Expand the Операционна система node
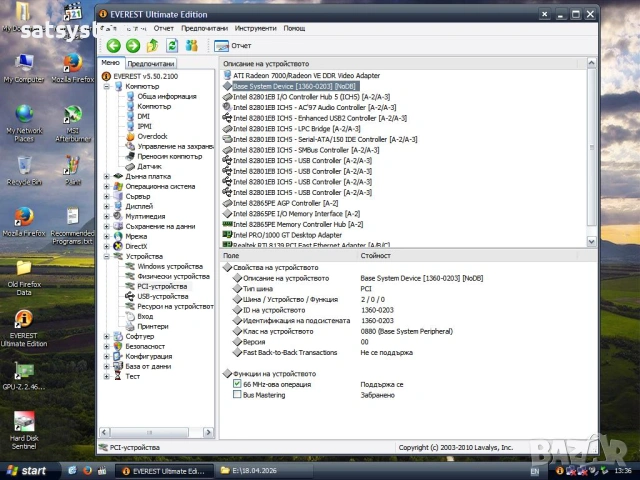The image size is (640, 480). click(107, 187)
